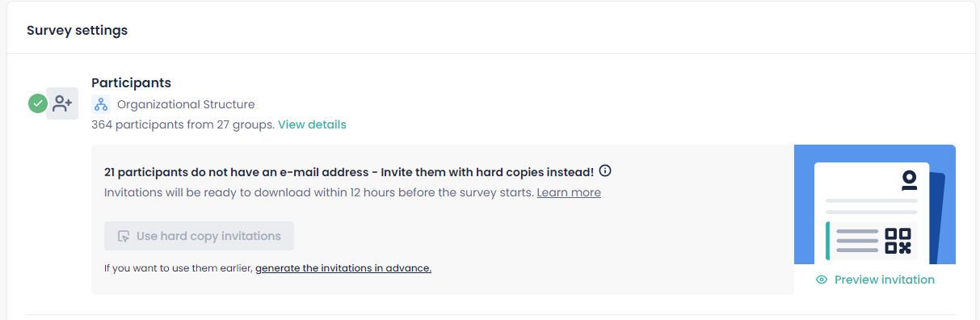Click the 21 participants without e-mail notice
980x320 pixels.
(x=349, y=172)
